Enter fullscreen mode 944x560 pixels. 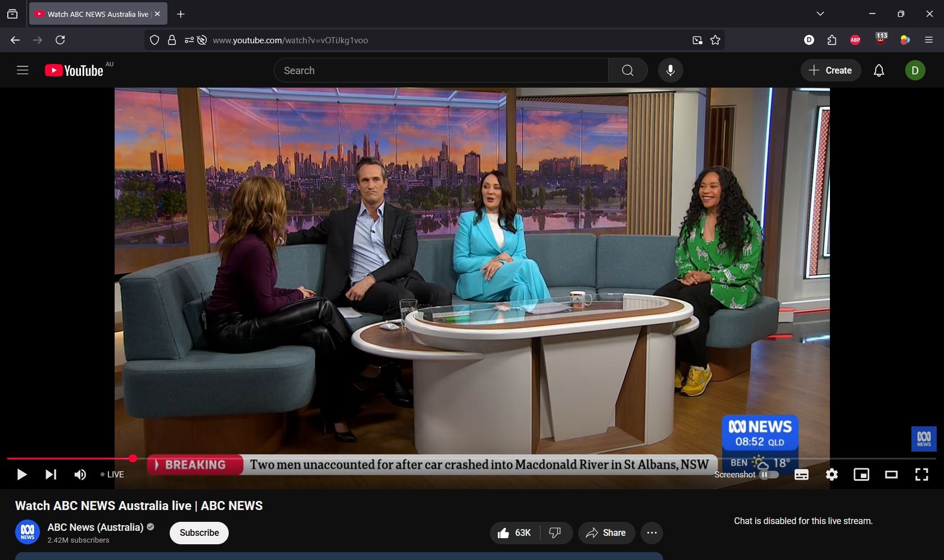pyautogui.click(x=922, y=475)
